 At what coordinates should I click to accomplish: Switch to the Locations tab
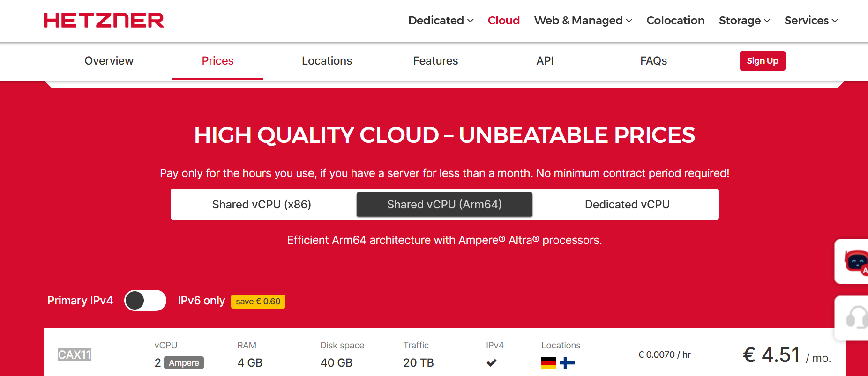(x=327, y=61)
